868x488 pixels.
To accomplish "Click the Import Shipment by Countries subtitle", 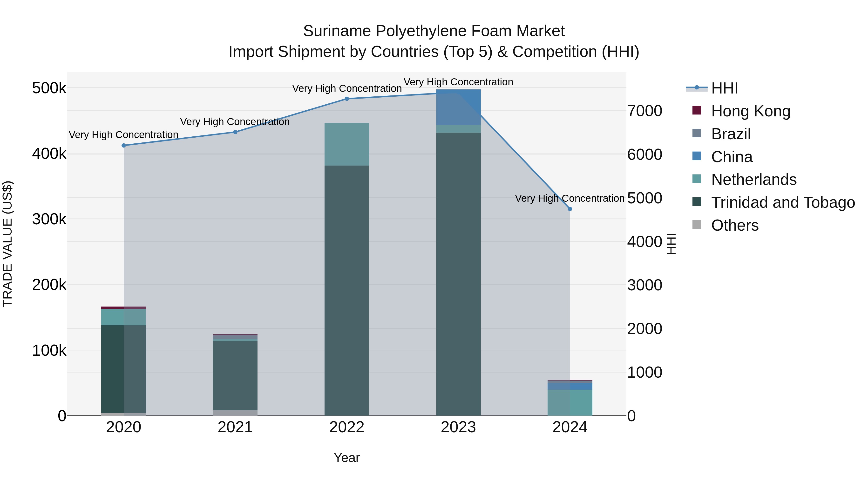I will pyautogui.click(x=434, y=52).
